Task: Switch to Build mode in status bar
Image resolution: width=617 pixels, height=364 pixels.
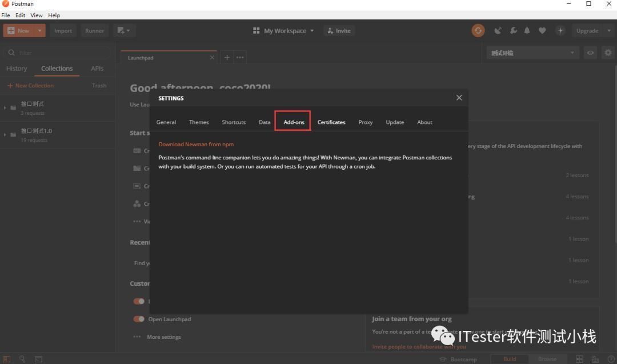Action: (510, 359)
